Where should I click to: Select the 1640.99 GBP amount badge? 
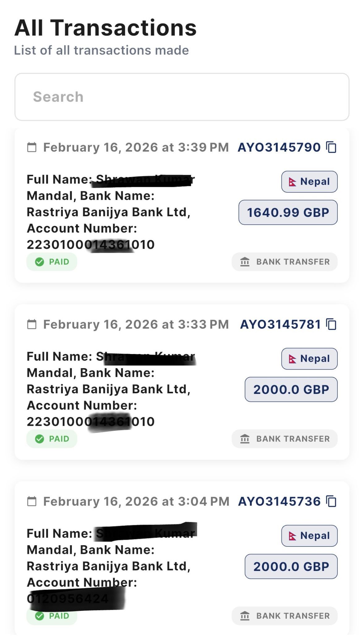pos(288,212)
